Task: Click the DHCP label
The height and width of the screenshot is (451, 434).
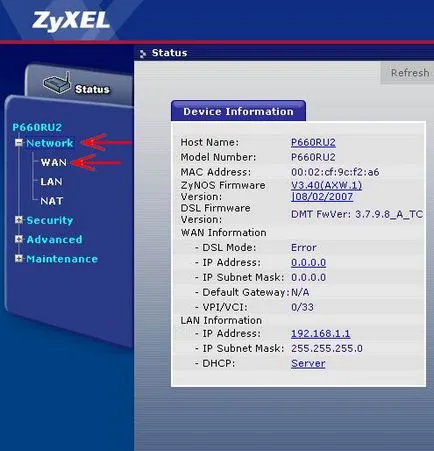Action: tap(219, 363)
